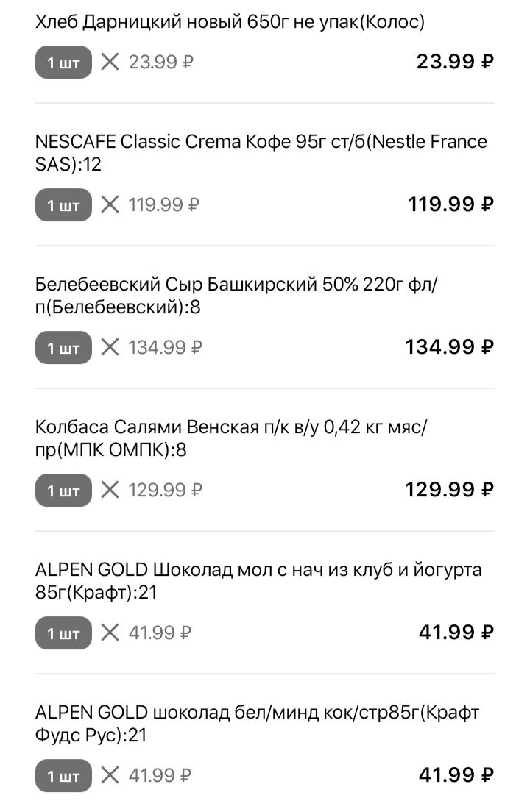Open the Хлеб Дарницкий новый 650г item

230,22
